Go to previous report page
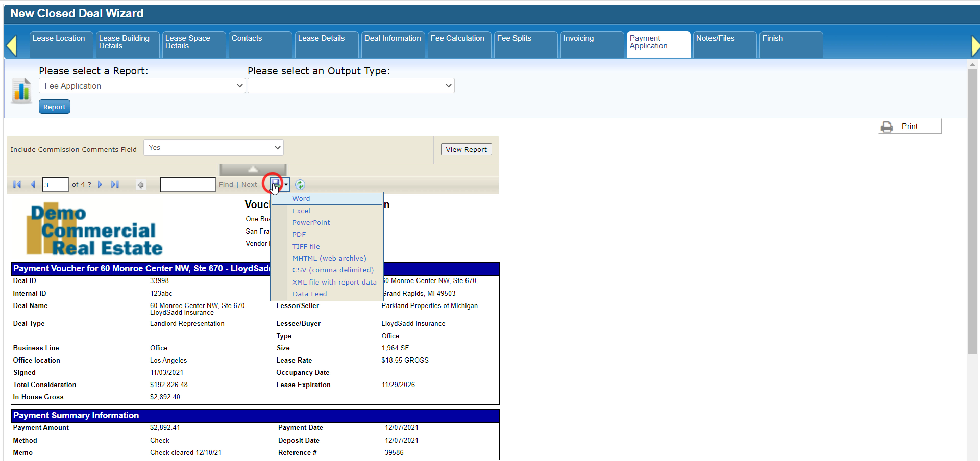Screen dimensions: 980x461 tap(33, 185)
